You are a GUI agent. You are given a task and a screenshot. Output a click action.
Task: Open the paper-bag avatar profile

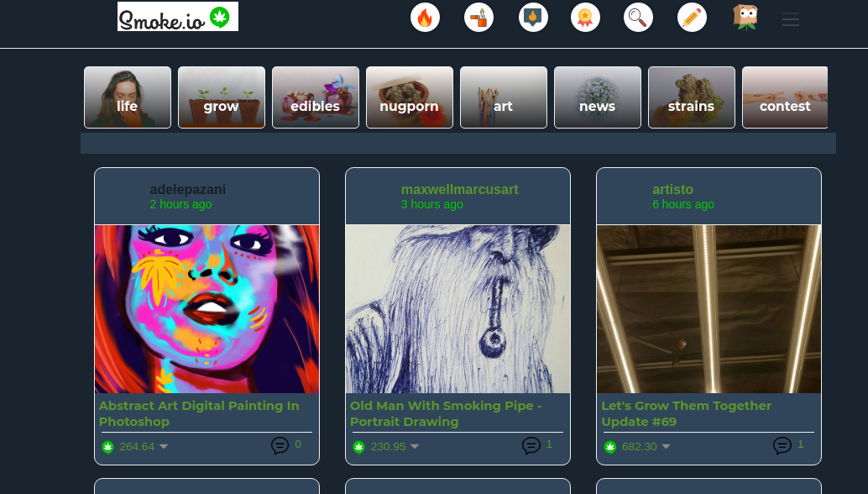click(x=745, y=17)
